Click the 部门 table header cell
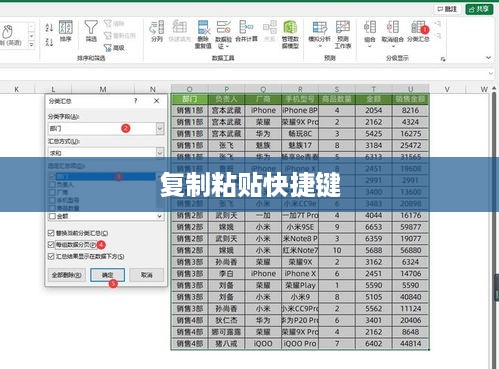 click(189, 99)
